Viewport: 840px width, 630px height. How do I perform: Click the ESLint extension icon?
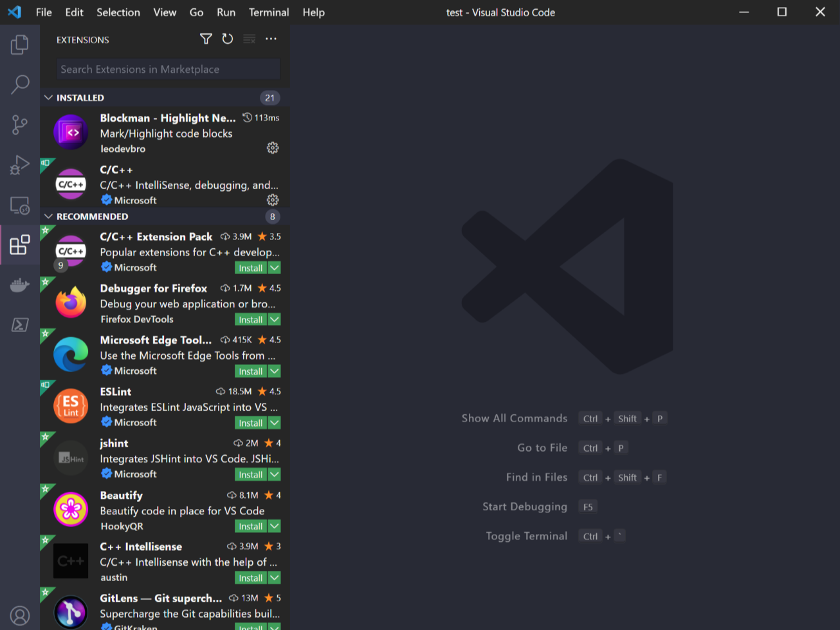[x=71, y=406]
